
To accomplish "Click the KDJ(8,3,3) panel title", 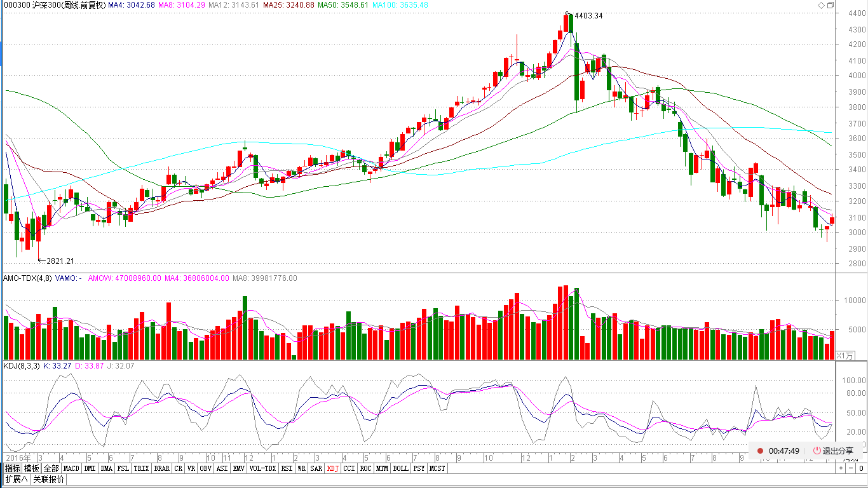I will 22,366.
